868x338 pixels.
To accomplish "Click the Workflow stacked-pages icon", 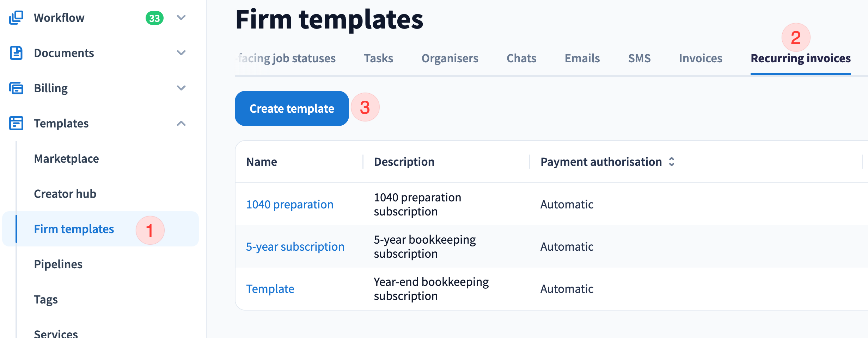I will [x=16, y=18].
